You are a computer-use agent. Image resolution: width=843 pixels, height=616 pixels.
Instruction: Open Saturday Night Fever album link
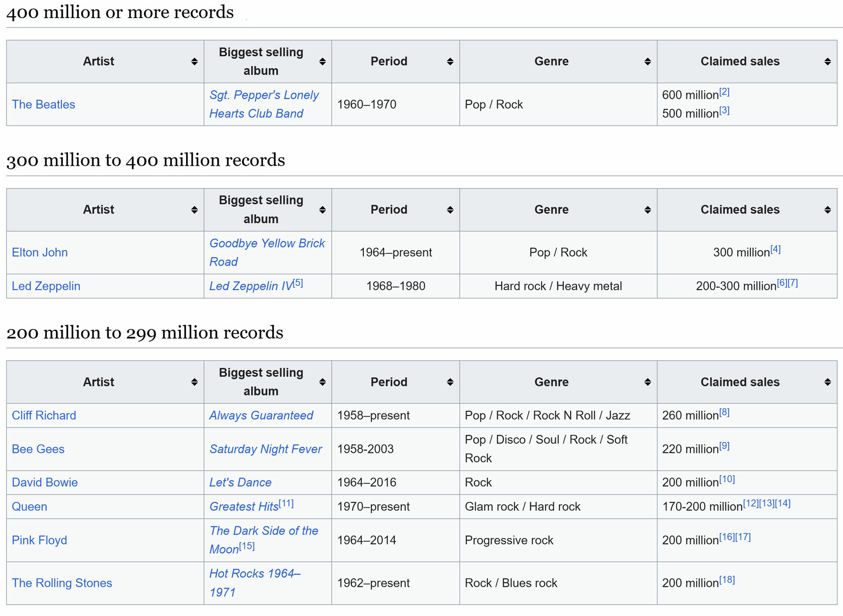click(x=266, y=449)
